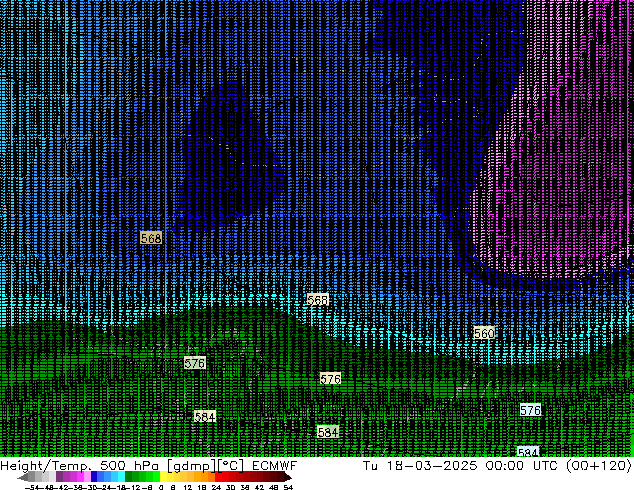Image resolution: width=634 pixels, height=490 pixels.
Task: Click the '[°C]' unit label
Action: [x=231, y=466]
